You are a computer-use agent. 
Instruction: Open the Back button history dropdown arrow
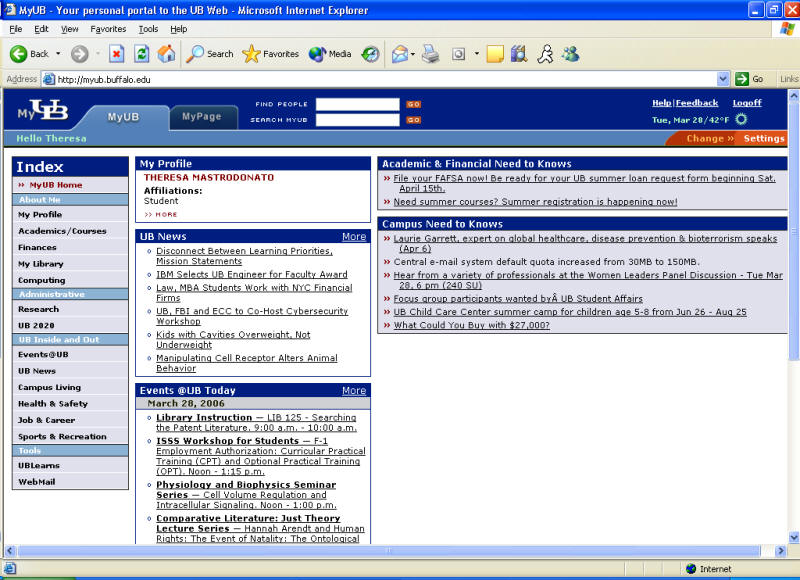click(x=58, y=54)
